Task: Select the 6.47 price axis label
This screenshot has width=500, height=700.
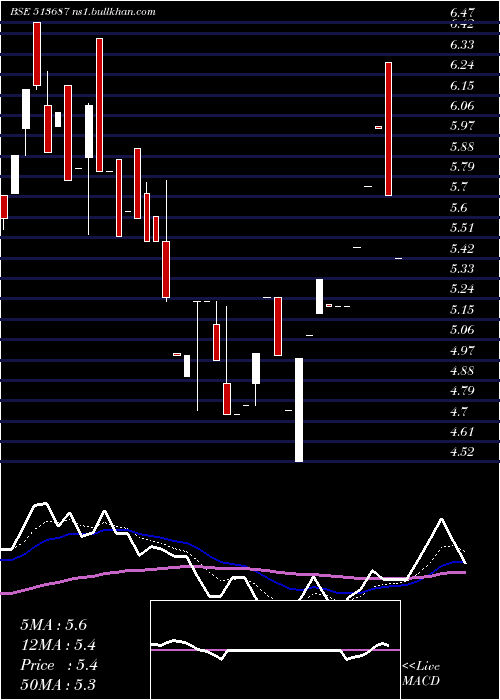Action: coord(462,12)
